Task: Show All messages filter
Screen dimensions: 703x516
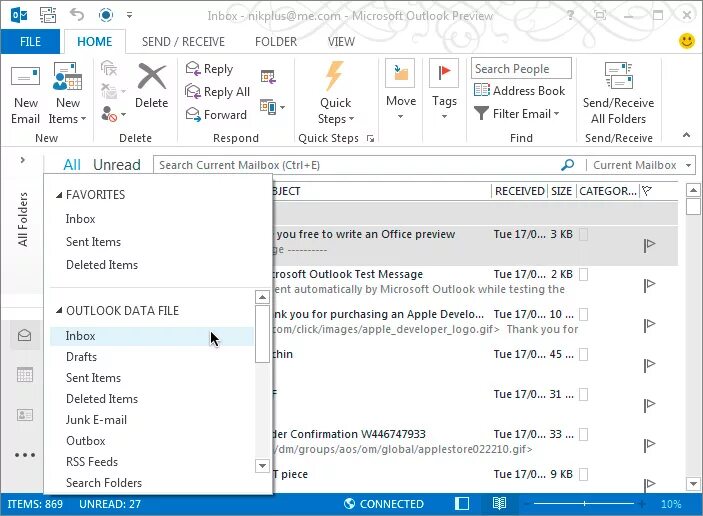Action: pyautogui.click(x=72, y=165)
